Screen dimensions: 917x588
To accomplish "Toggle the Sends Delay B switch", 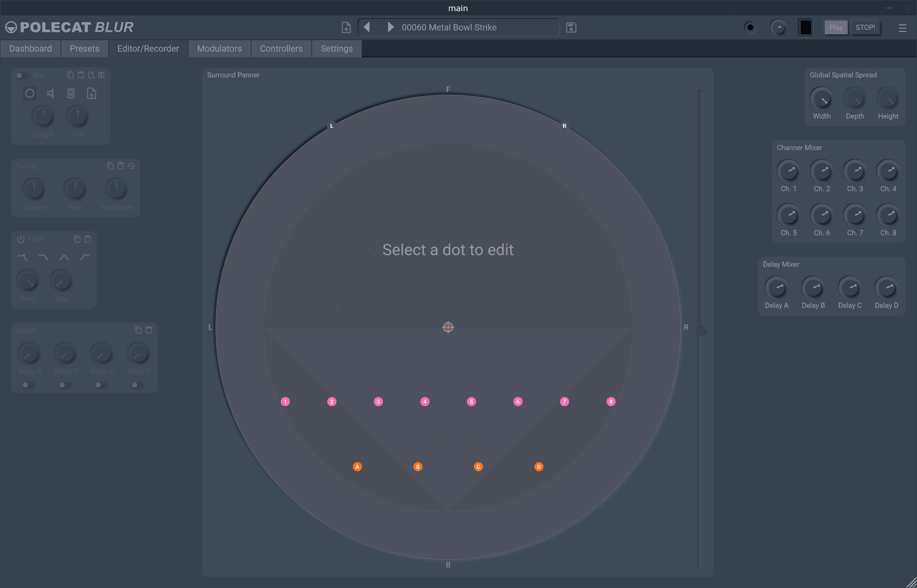I will 65,385.
